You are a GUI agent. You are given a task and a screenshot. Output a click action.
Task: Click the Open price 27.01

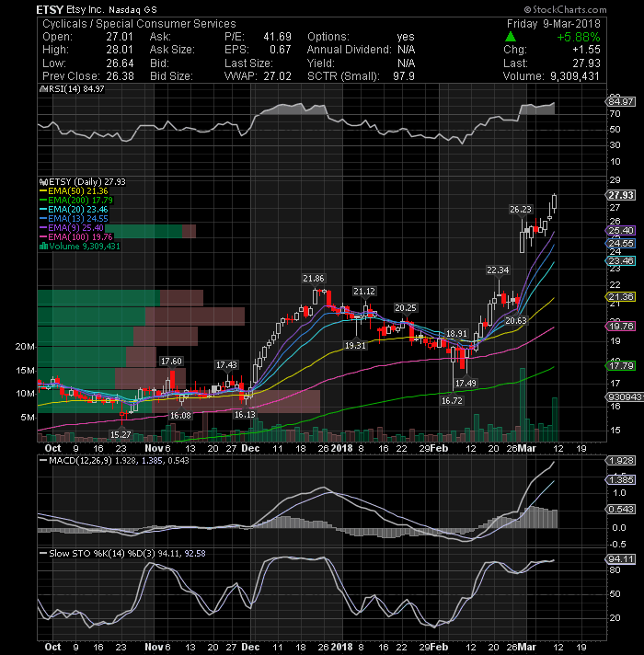tap(120, 37)
